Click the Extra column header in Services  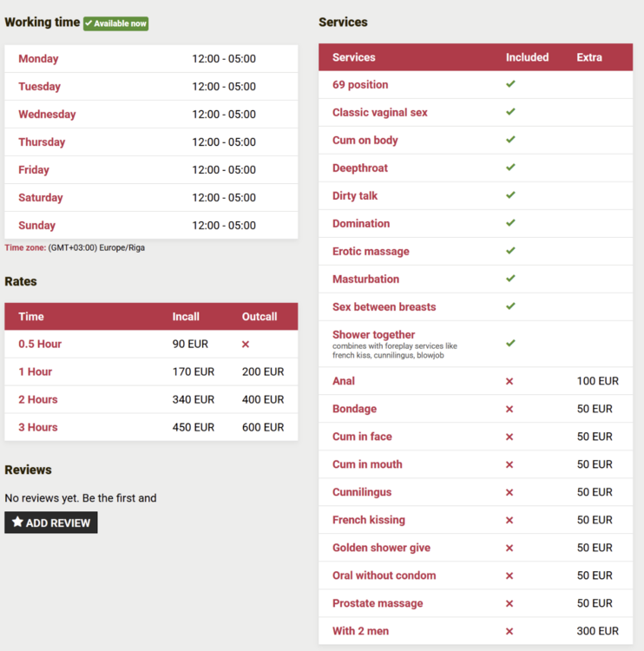pos(589,57)
